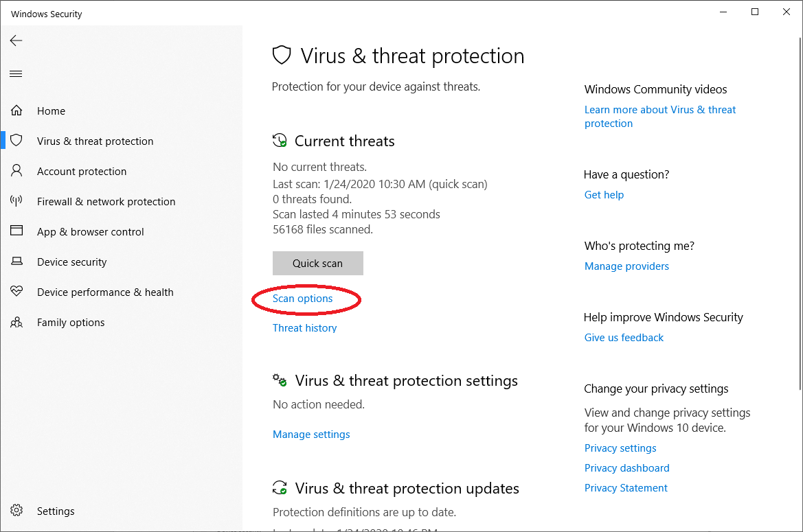Collapse the navigation pane with hamburger button

[16, 73]
